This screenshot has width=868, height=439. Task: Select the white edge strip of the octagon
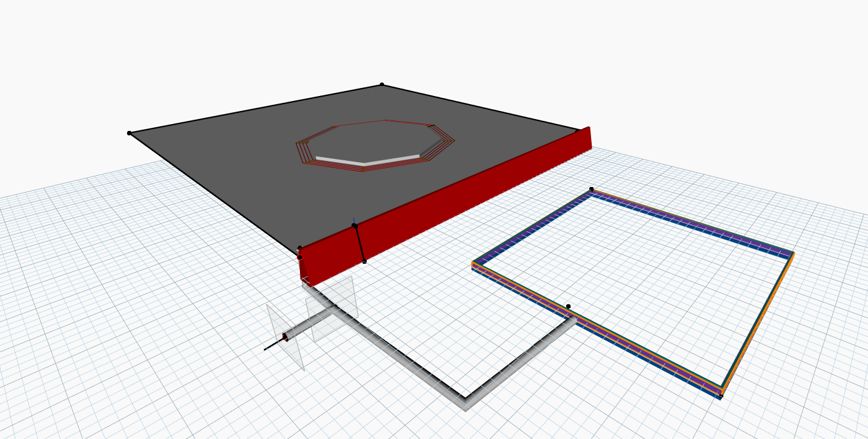(367, 160)
